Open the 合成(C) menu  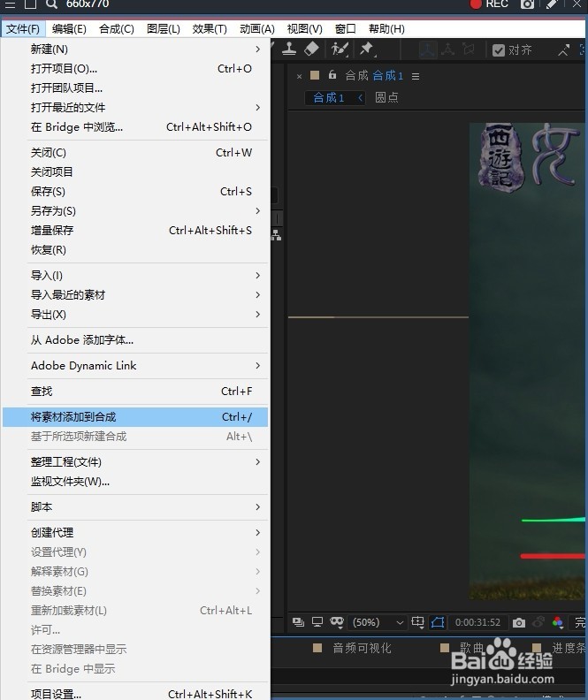(117, 29)
